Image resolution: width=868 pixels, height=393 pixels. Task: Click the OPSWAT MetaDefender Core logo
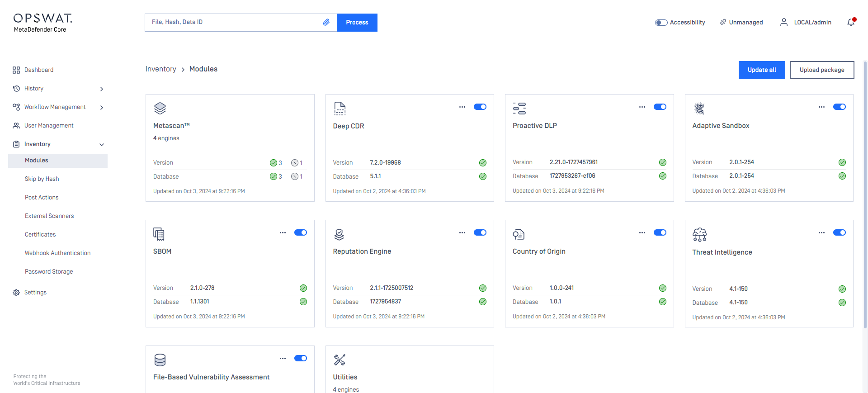point(42,23)
